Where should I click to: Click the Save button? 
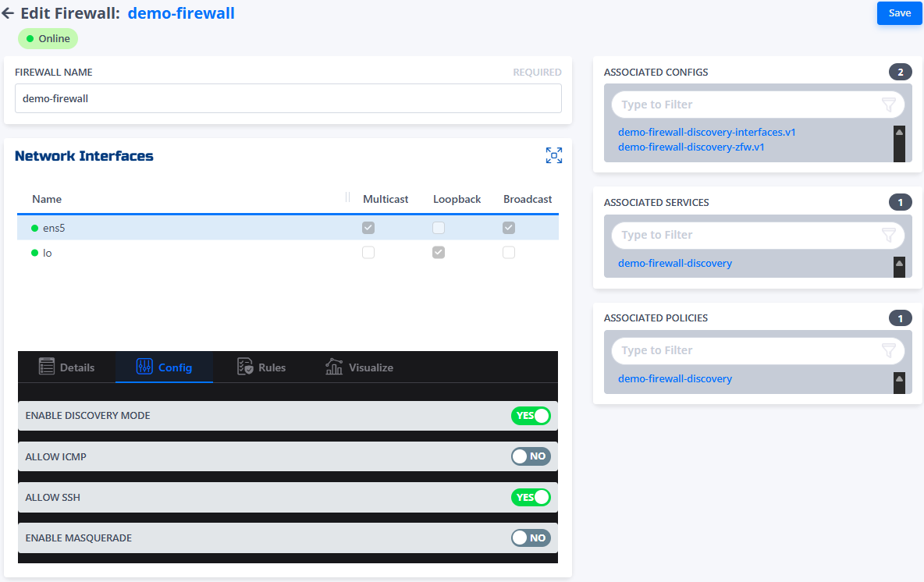[x=899, y=13]
